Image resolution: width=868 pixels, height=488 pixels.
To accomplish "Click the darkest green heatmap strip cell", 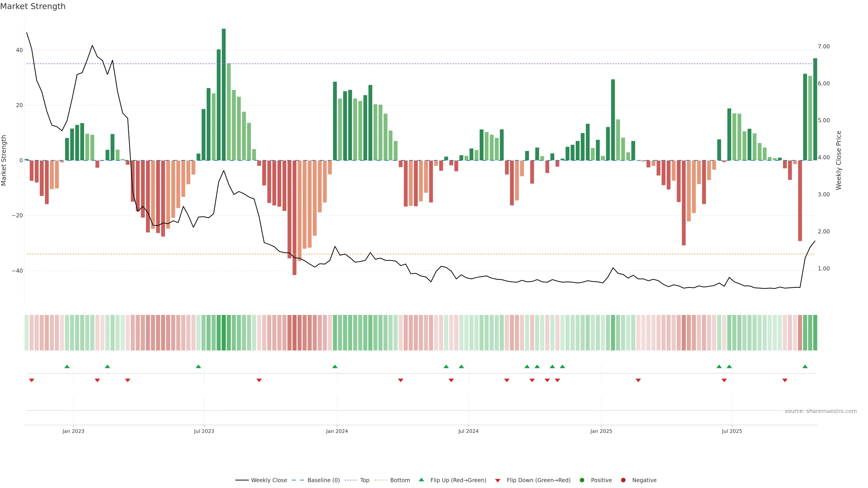I will click(224, 333).
